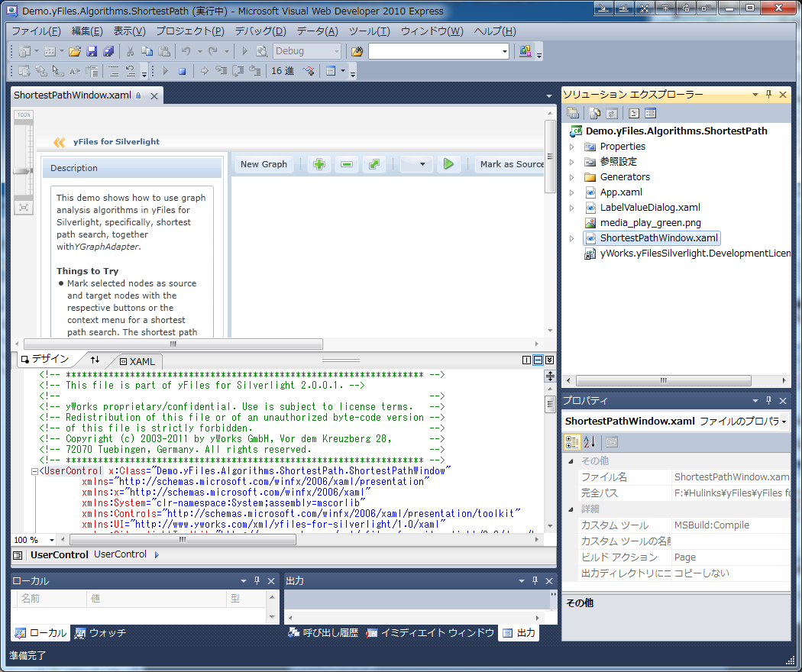This screenshot has width=802, height=672.
Task: Switch to the イミディエイト ウィンドウ tab
Action: [x=431, y=632]
